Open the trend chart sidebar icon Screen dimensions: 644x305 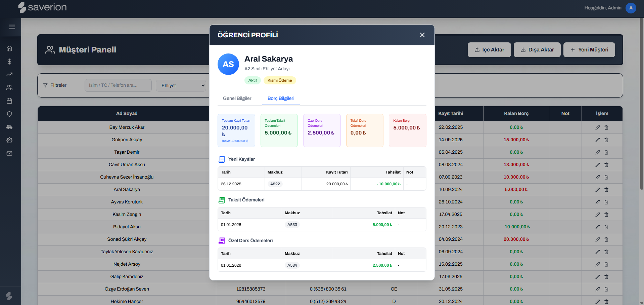click(9, 74)
